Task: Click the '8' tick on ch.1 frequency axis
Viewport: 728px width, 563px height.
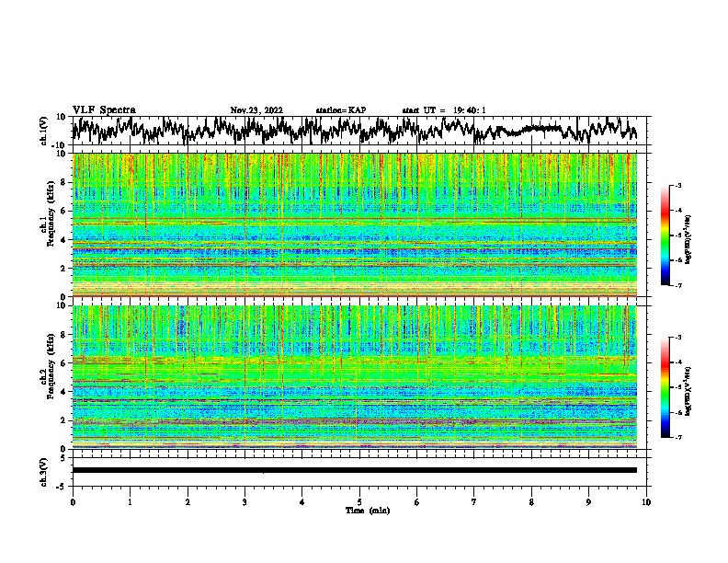Action: (63, 182)
